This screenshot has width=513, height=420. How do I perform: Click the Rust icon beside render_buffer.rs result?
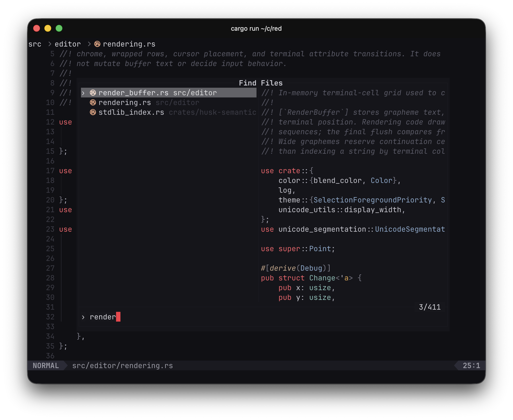click(x=93, y=93)
